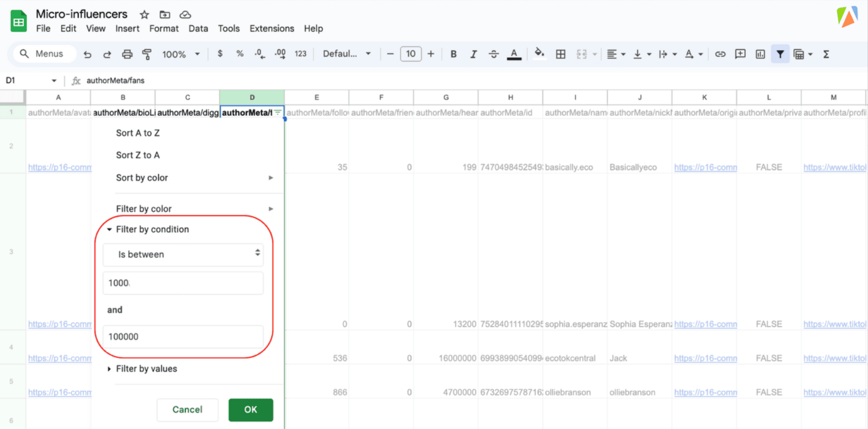Click the 100000 upper value field
The height and width of the screenshot is (429, 868).
pos(183,337)
